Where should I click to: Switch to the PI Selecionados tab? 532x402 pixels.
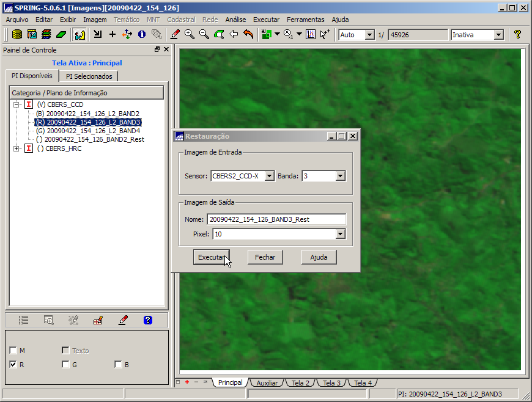click(89, 76)
